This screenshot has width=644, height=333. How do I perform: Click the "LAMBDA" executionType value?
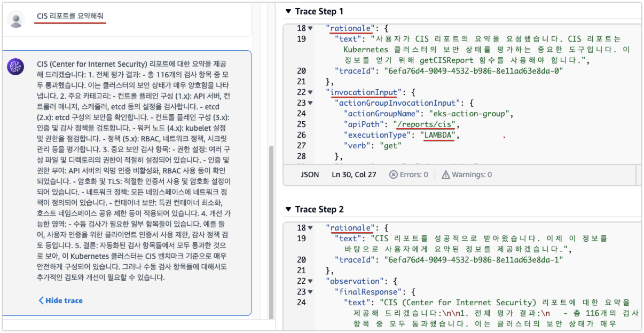(x=438, y=135)
